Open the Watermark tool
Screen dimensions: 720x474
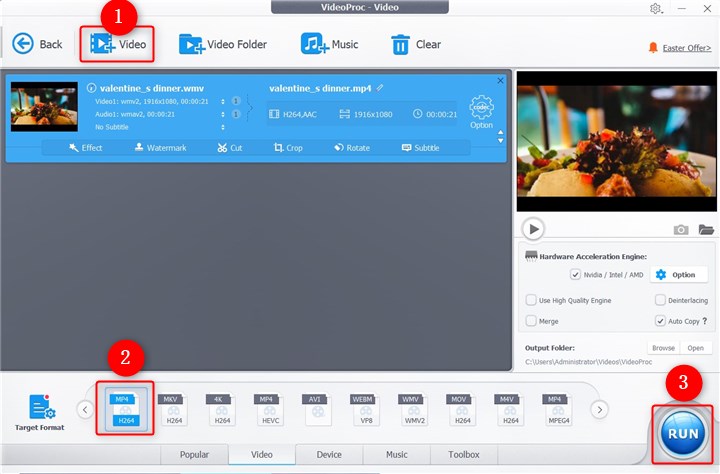[160, 147]
